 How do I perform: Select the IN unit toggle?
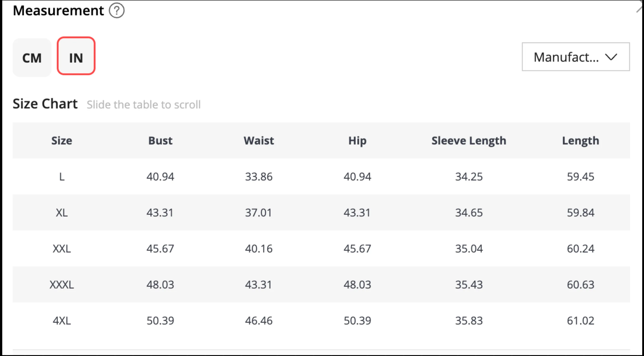click(x=76, y=56)
